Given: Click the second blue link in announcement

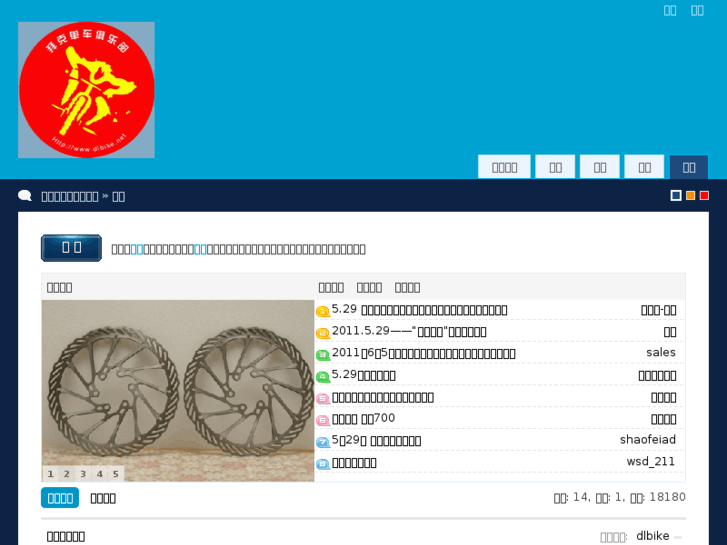Looking at the screenshot, I should (x=200, y=250).
